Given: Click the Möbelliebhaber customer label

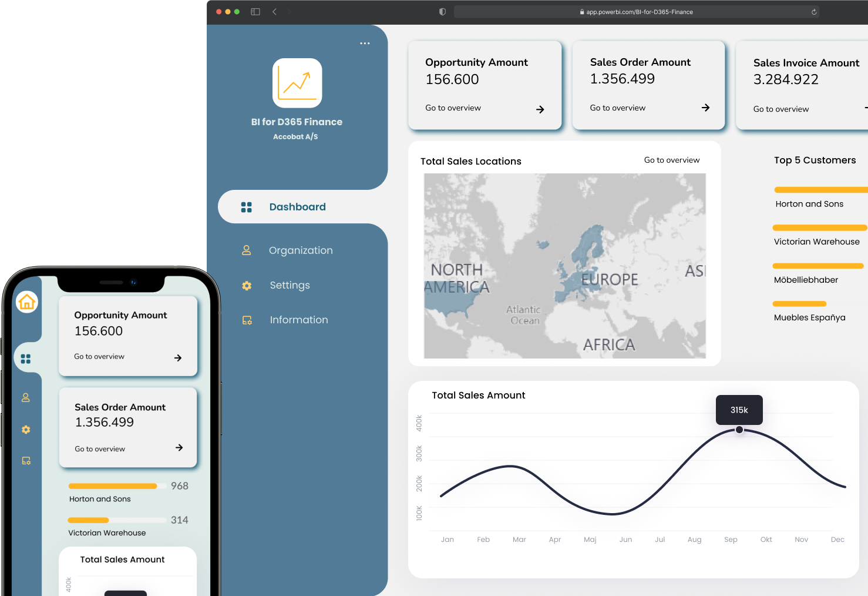Looking at the screenshot, I should pos(806,280).
